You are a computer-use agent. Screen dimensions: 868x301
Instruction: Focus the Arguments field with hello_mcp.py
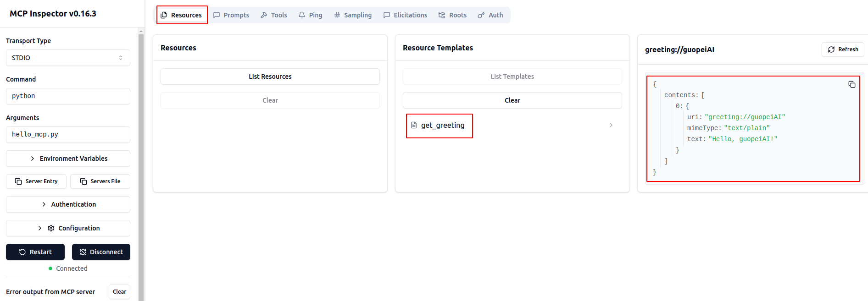(68, 135)
